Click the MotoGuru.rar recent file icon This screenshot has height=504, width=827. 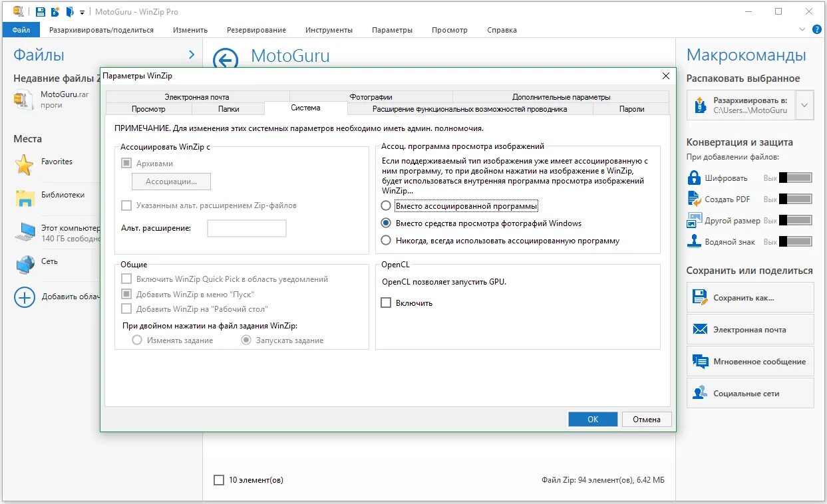click(x=23, y=100)
